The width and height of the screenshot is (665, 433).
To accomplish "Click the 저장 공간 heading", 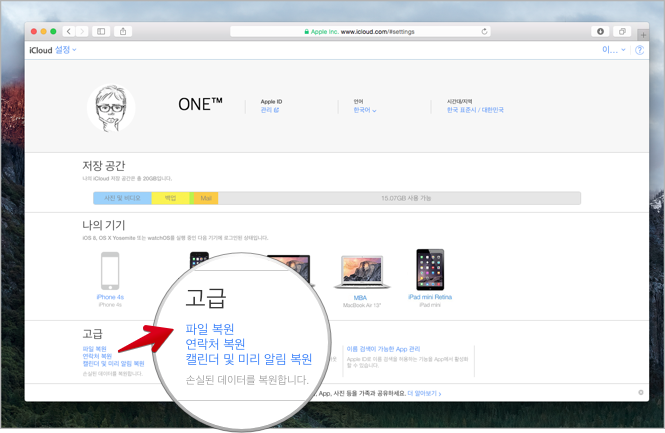I will tap(104, 165).
